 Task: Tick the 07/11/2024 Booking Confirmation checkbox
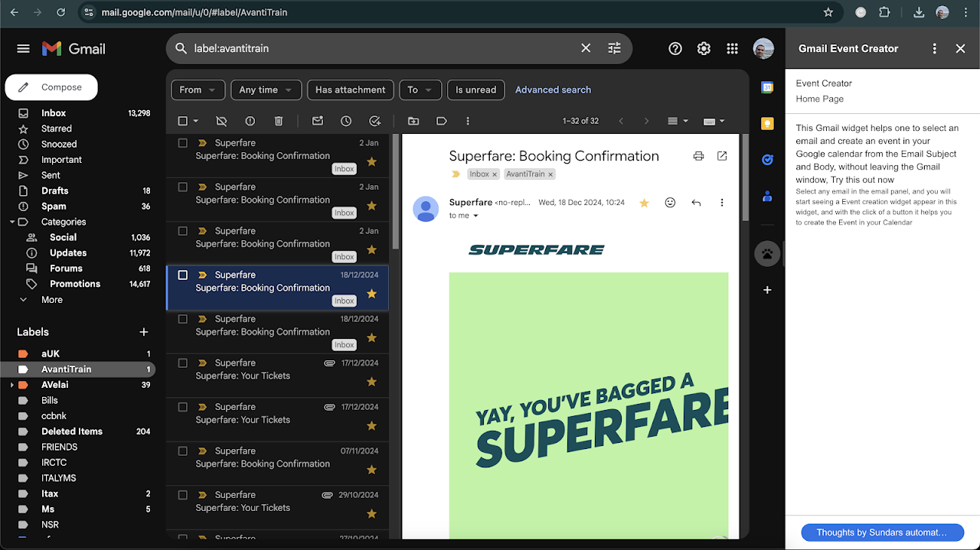(x=183, y=451)
